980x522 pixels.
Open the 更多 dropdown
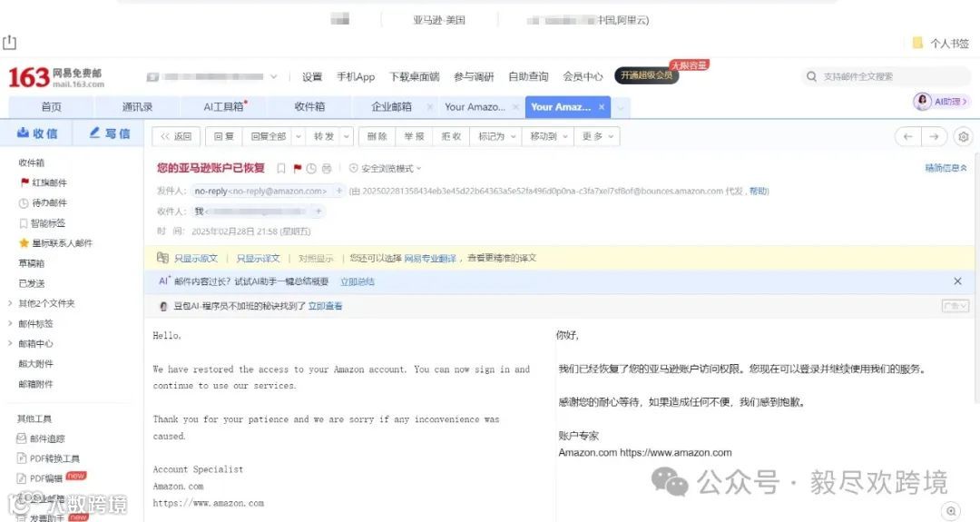[597, 136]
